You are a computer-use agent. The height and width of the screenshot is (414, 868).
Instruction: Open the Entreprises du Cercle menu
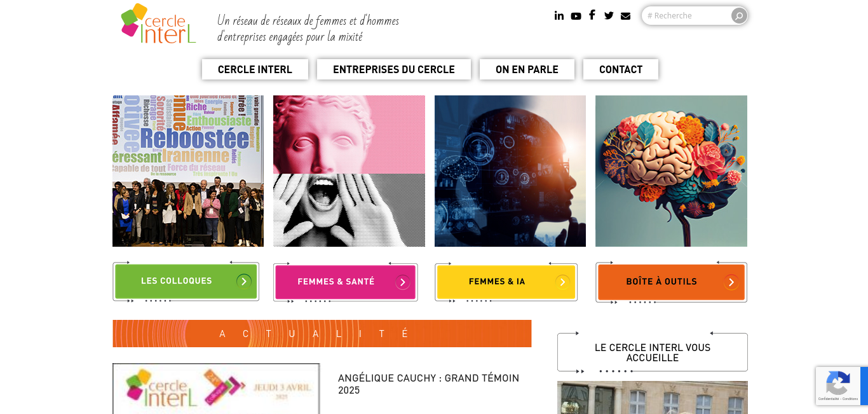394,69
